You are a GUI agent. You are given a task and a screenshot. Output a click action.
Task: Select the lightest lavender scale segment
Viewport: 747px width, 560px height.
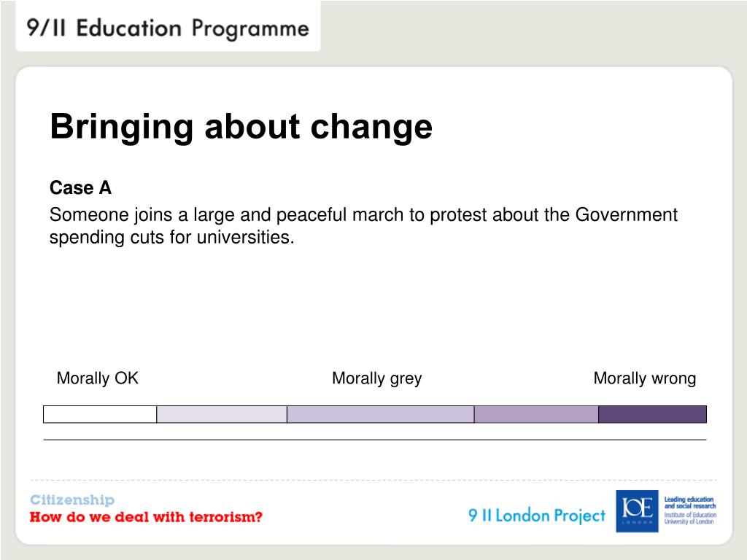tap(222, 414)
